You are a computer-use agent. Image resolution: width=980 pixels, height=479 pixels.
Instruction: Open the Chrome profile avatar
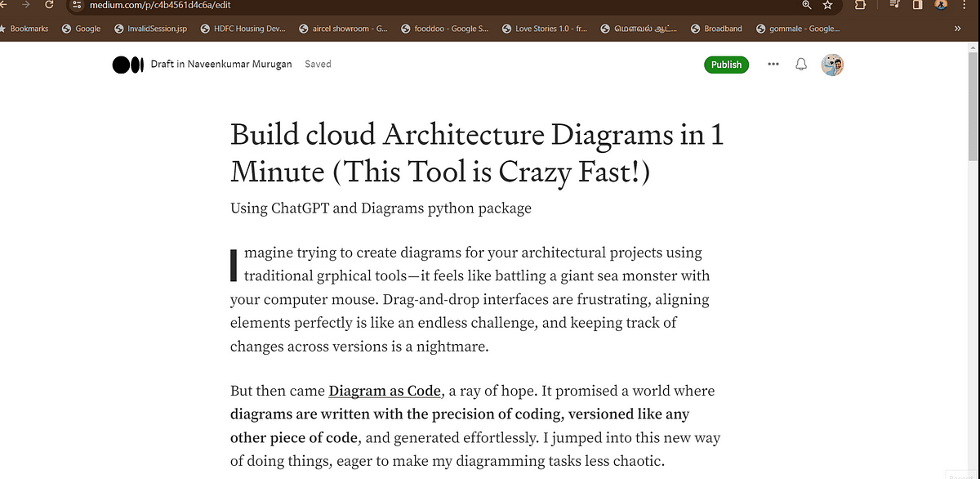pyautogui.click(x=941, y=5)
